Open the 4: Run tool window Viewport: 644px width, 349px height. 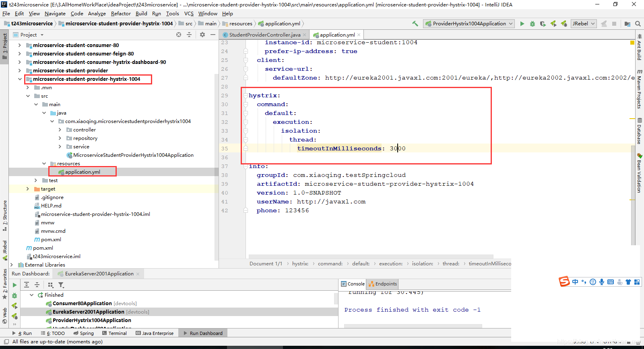22,333
